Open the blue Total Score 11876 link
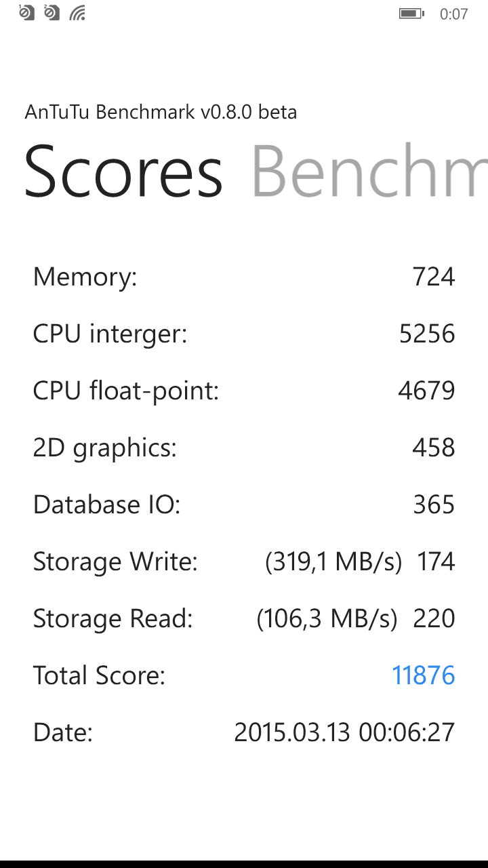 423,675
